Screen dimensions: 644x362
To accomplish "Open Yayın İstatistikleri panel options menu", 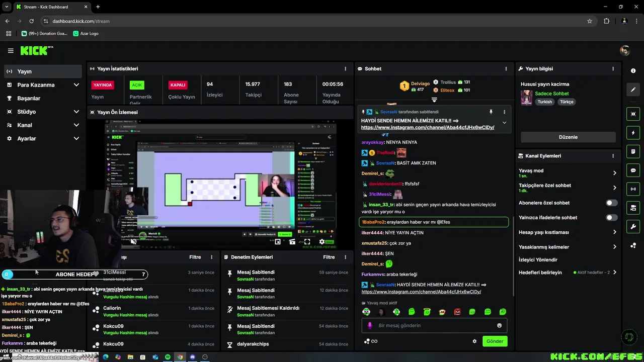I will coord(345,69).
